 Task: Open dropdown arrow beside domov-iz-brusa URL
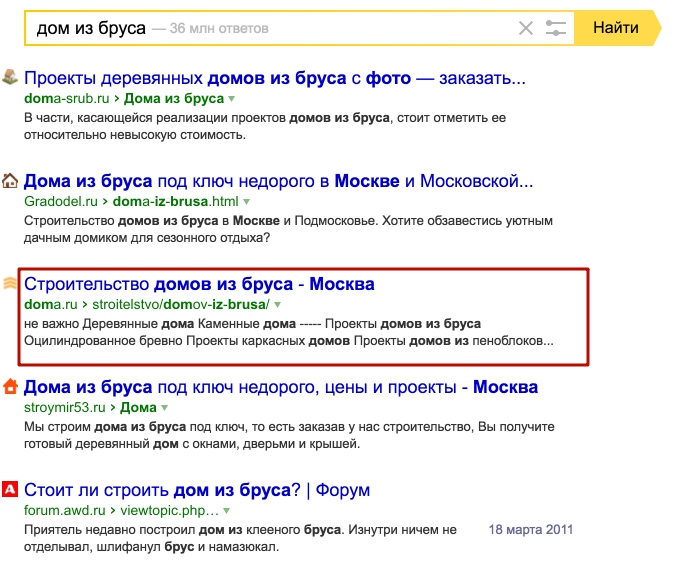tap(278, 304)
